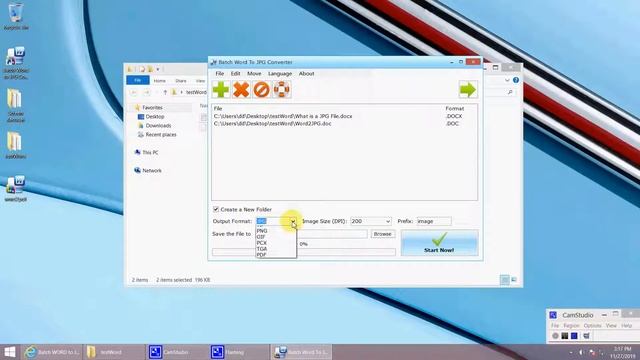640x360 pixels.
Task: Switch Explorer to details view icon
Action: point(505,280)
